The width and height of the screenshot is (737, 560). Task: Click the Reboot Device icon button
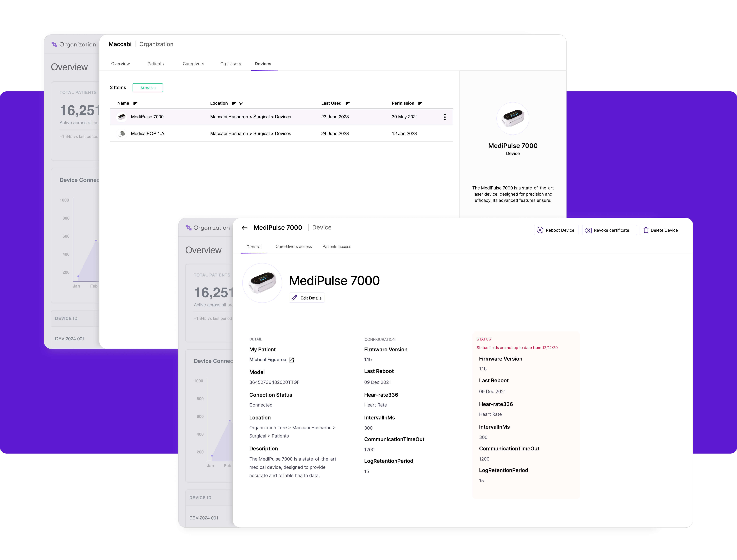540,230
